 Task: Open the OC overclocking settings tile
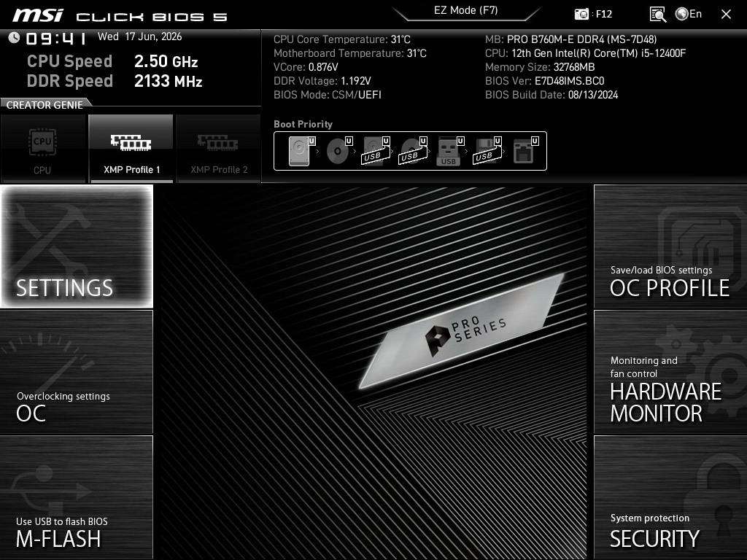click(x=77, y=372)
